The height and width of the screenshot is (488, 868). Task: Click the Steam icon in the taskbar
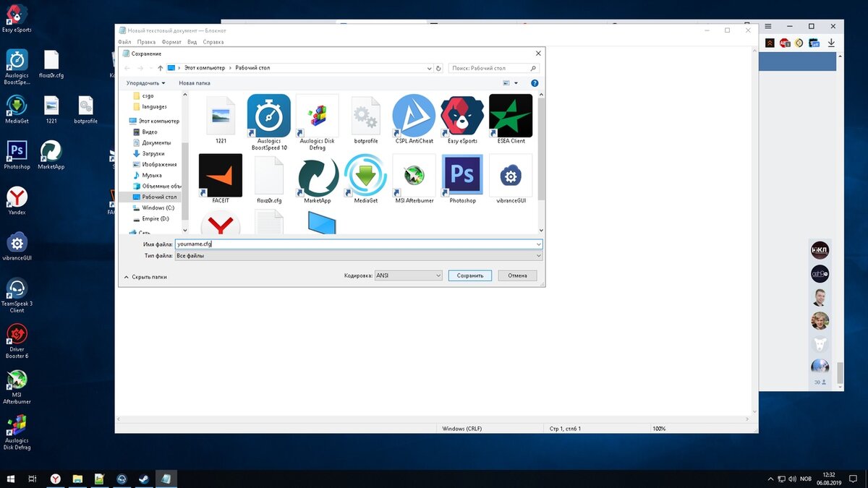[143, 479]
